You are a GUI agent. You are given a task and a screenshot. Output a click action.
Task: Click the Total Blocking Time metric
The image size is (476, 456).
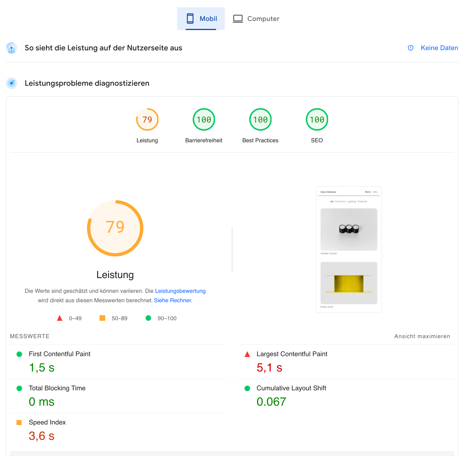[x=57, y=388]
